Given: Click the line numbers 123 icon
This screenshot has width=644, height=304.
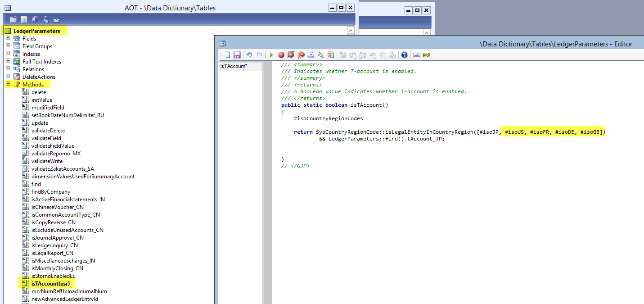Looking at the screenshot, I should coord(416,55).
